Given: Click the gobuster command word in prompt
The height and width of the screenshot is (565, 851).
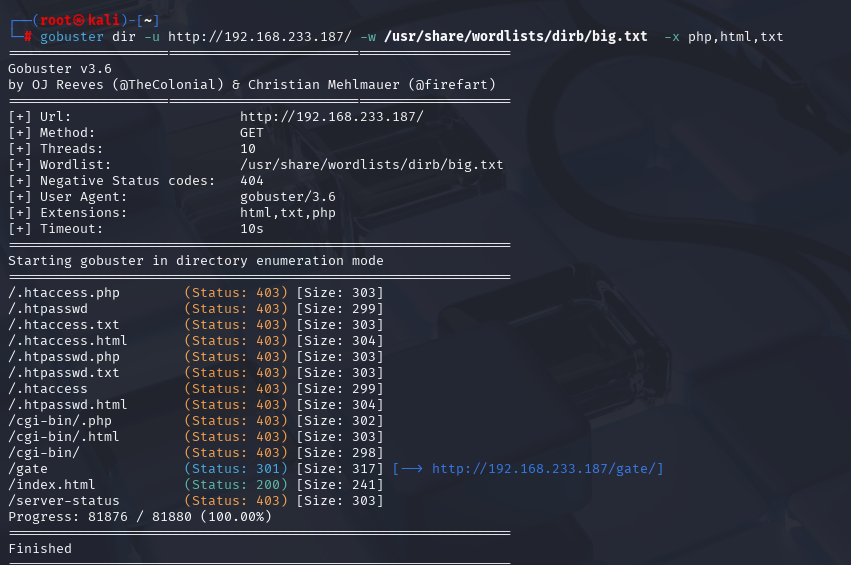Looking at the screenshot, I should click(x=72, y=37).
